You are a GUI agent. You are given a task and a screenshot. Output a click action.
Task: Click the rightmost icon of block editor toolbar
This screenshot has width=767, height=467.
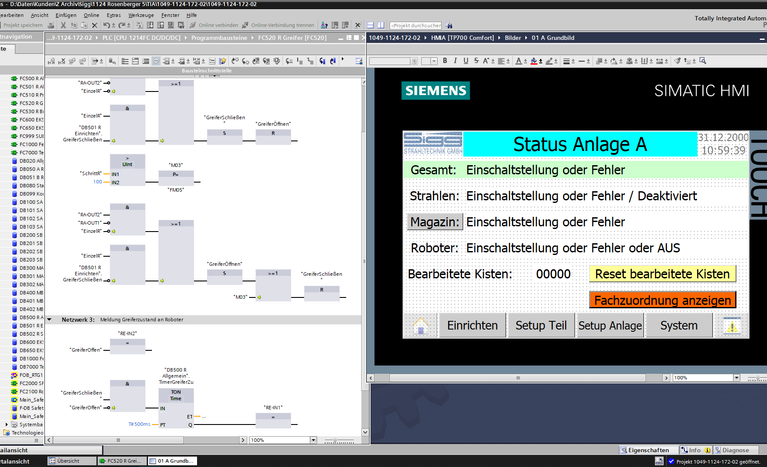(359, 61)
